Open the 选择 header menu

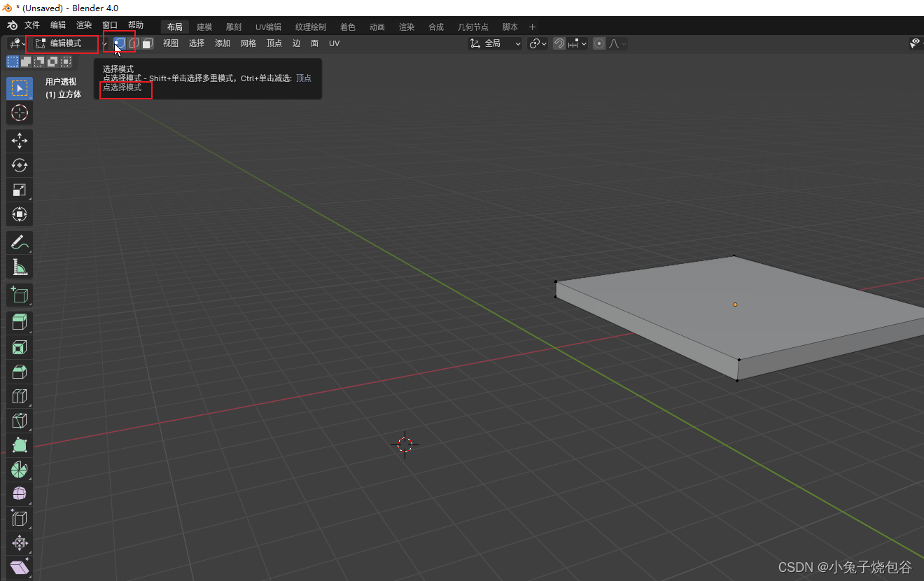tap(197, 43)
